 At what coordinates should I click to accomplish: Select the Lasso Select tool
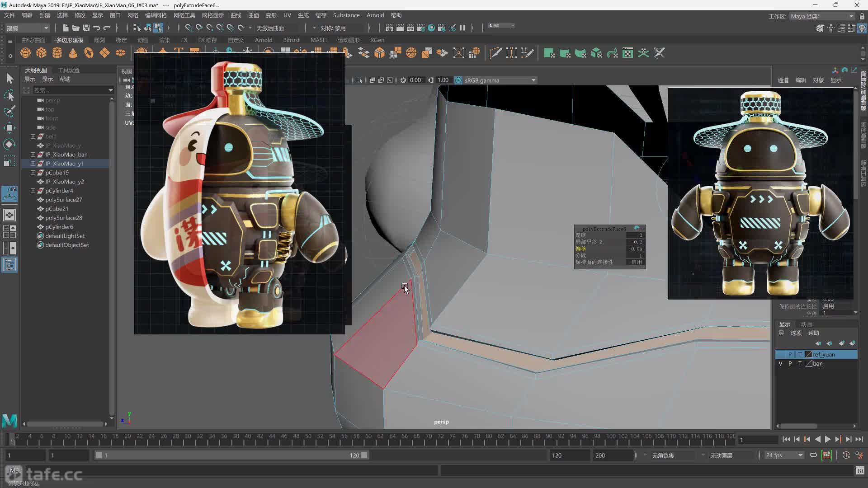(x=9, y=95)
